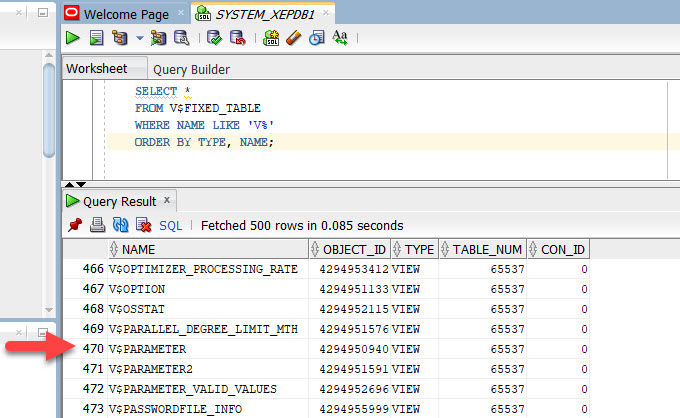Select V$PARALLEL_DEGREE_LIMIT_MTH cell

[208, 329]
